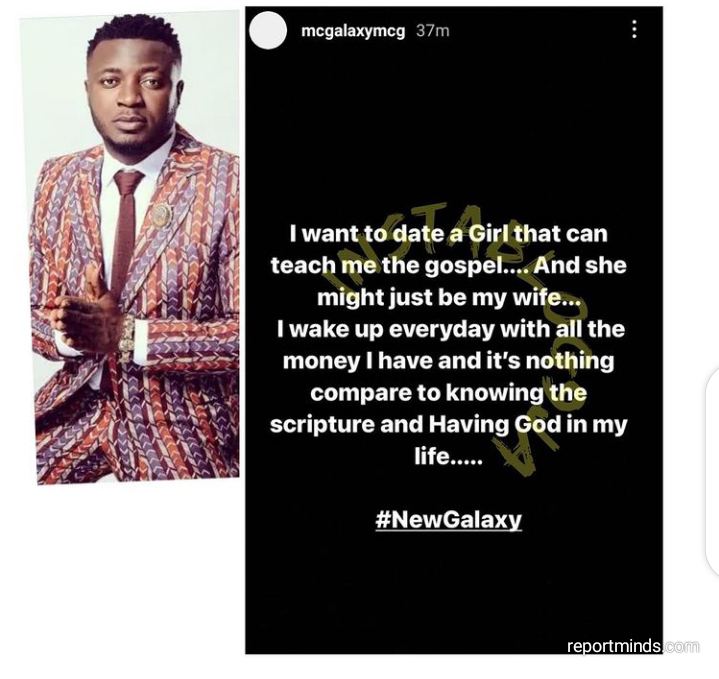Image resolution: width=719 pixels, height=679 pixels.
Task: Click the round lapel pin on the suit
Action: click(x=162, y=215)
